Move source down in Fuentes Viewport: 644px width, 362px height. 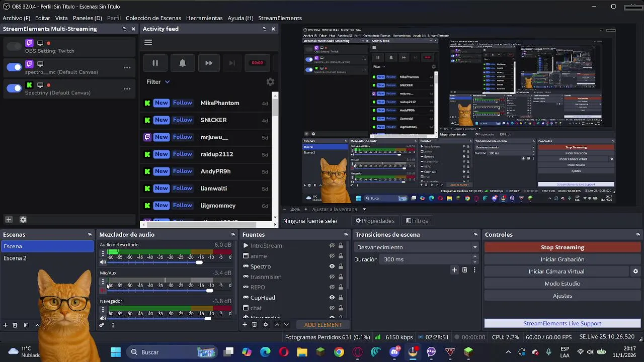(x=286, y=325)
